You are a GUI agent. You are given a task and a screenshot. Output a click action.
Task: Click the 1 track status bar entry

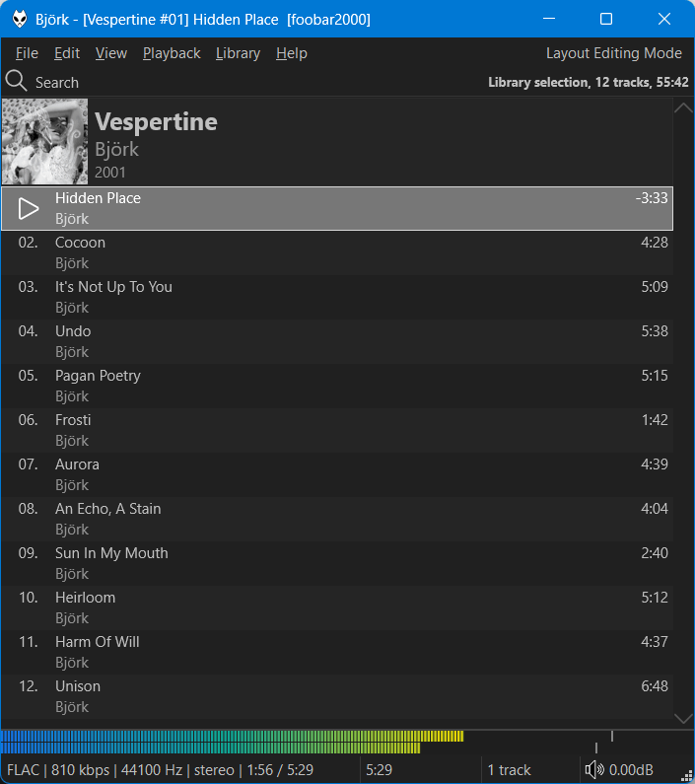[509, 770]
